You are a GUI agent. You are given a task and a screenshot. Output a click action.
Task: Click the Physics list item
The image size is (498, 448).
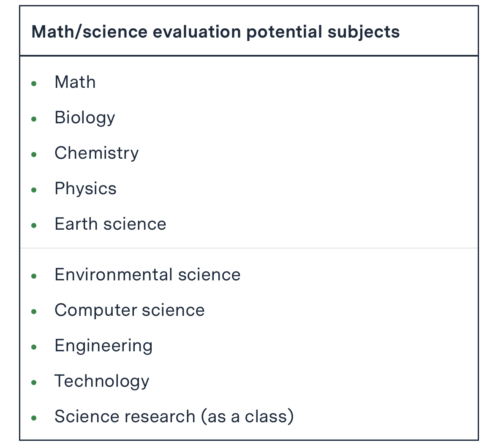coord(85,189)
